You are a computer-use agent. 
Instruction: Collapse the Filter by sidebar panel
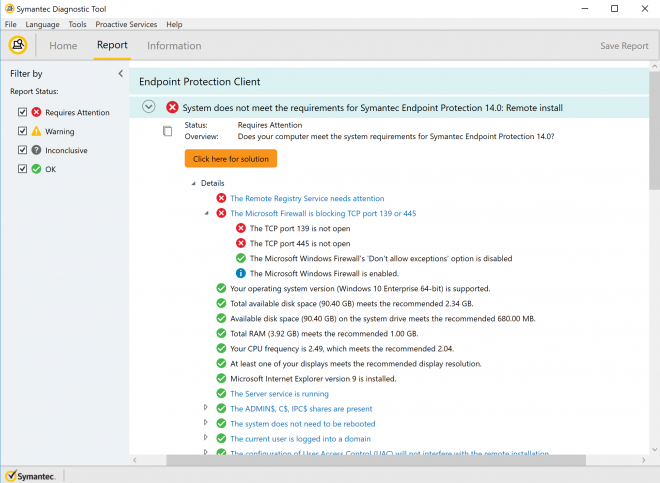(x=120, y=74)
